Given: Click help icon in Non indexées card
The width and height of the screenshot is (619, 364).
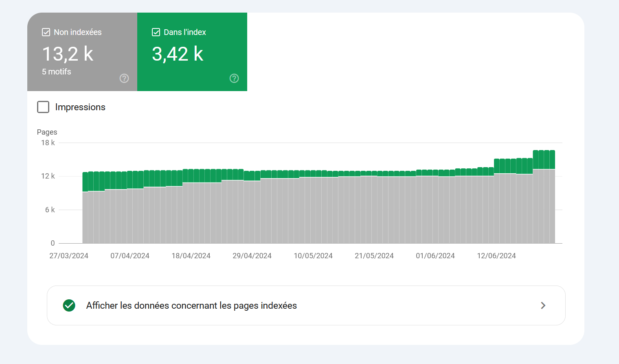Looking at the screenshot, I should 124,78.
